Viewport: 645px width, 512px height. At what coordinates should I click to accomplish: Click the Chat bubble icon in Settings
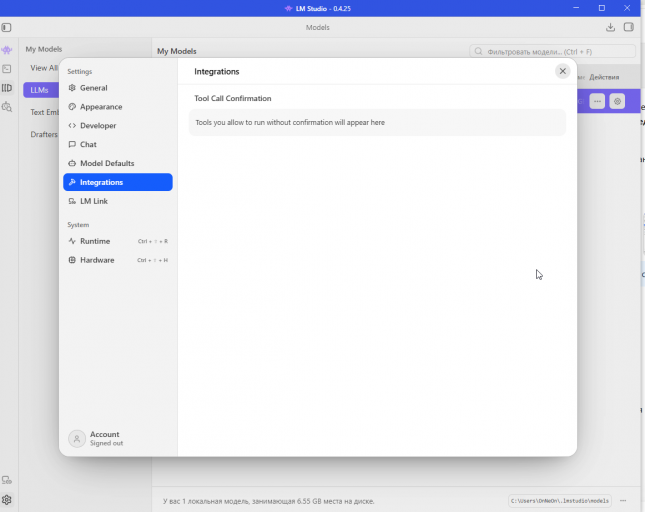click(x=72, y=144)
